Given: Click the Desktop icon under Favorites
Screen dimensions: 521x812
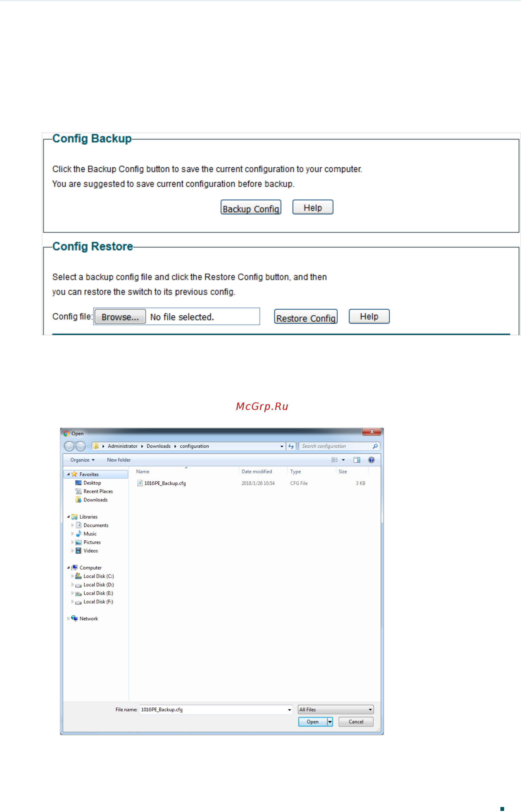Looking at the screenshot, I should (78, 483).
